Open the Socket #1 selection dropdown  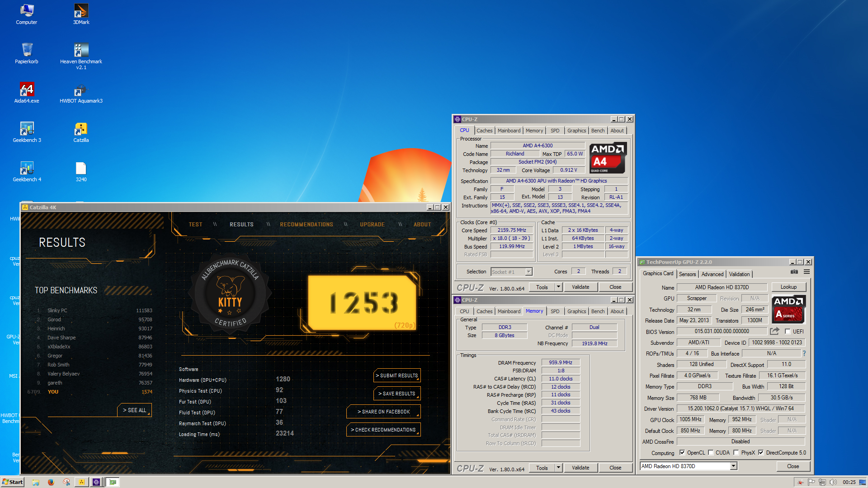[511, 272]
